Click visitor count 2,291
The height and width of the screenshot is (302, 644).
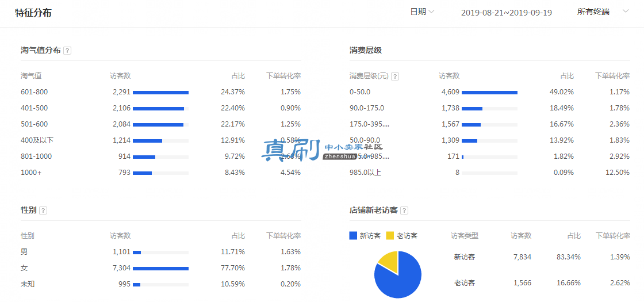[x=121, y=92]
